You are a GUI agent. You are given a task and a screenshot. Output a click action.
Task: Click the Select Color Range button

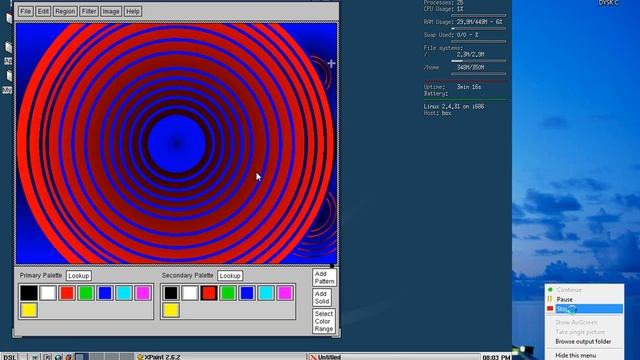324,321
